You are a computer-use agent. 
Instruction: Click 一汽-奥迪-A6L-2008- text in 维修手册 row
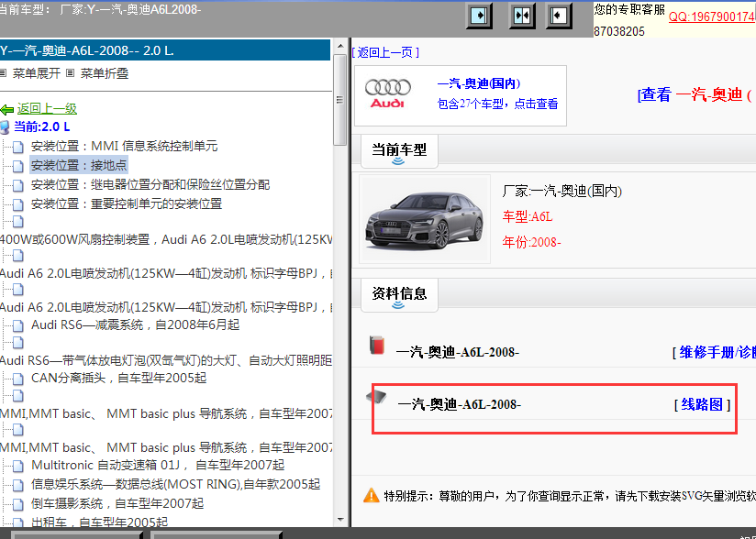click(x=458, y=353)
